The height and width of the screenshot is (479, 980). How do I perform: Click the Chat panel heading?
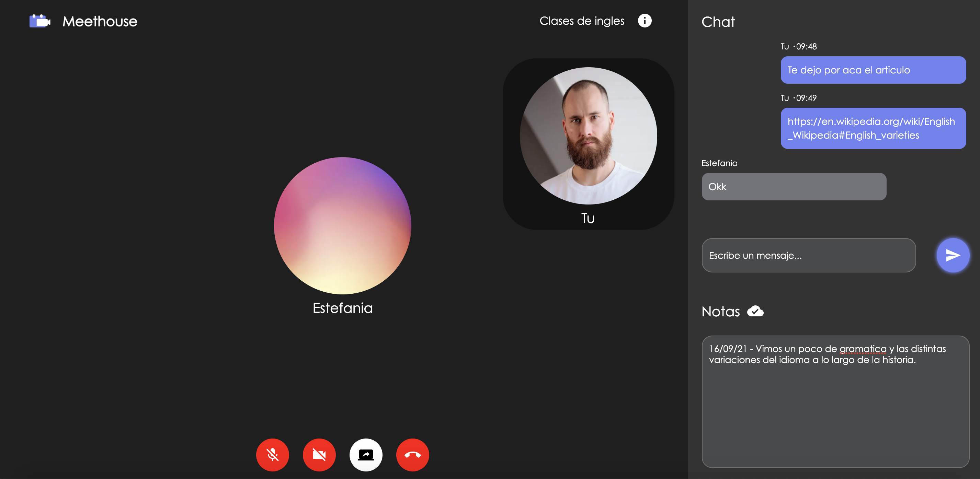tap(718, 22)
